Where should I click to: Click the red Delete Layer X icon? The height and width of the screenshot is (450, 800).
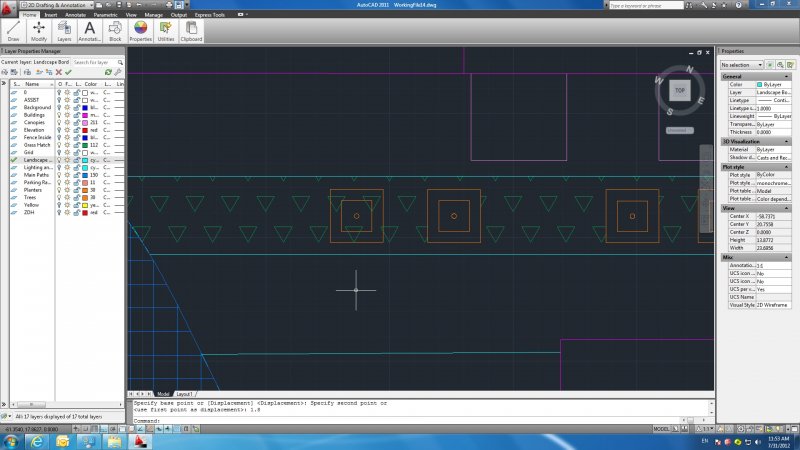59,72
